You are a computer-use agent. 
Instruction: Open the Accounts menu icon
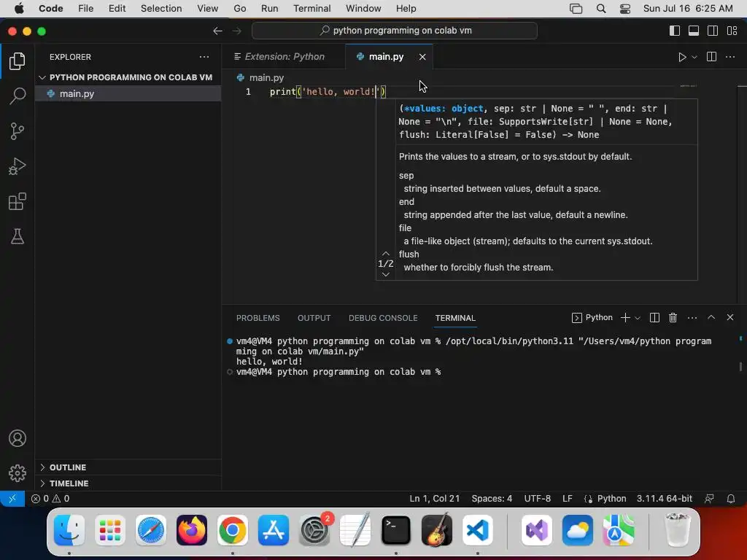click(x=18, y=438)
